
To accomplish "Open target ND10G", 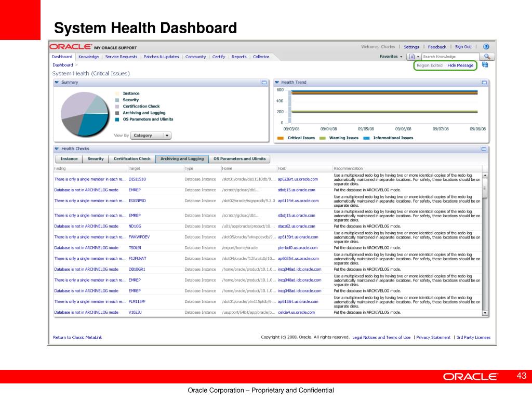I will tap(135, 227).
